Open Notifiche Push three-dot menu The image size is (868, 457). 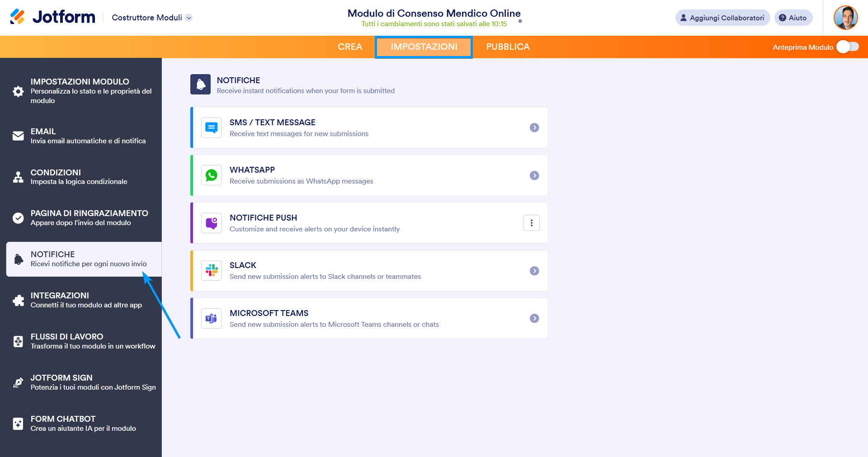click(x=532, y=223)
